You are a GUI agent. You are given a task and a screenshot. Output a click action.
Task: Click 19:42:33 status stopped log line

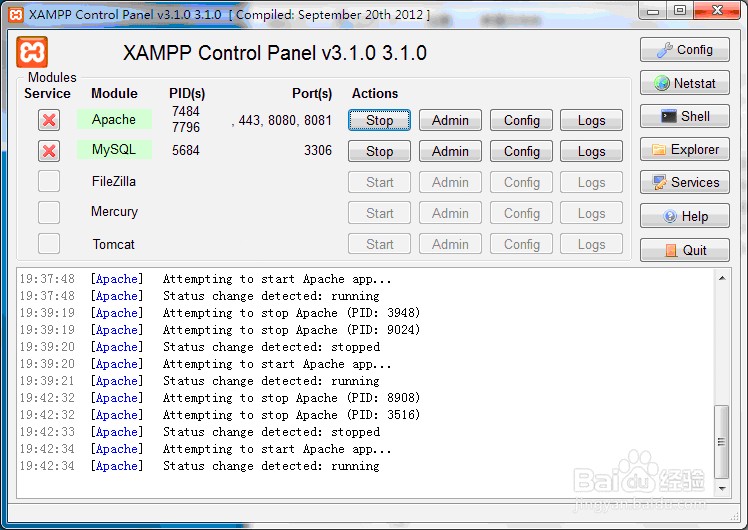[199, 432]
